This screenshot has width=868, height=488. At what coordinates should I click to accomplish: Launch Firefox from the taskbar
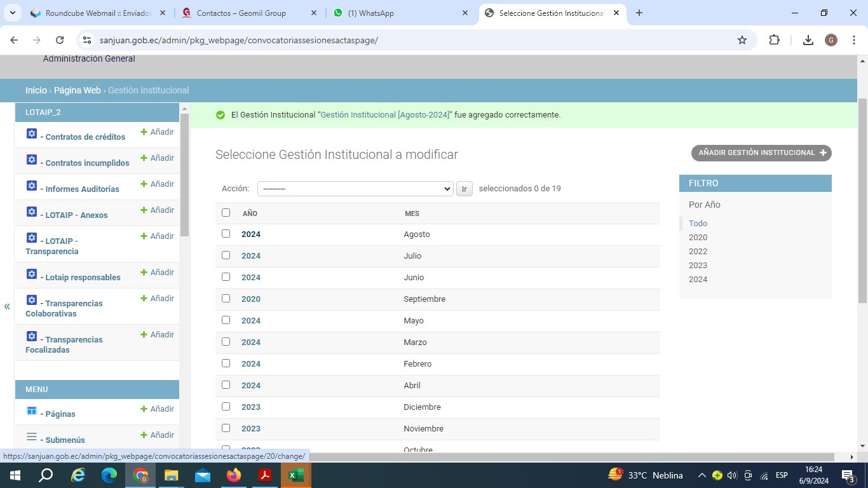click(234, 475)
